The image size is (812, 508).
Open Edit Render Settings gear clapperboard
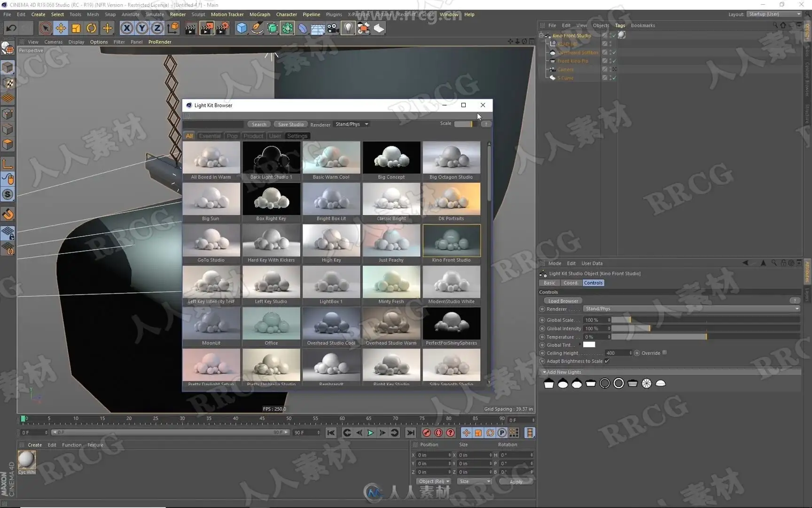click(x=222, y=29)
